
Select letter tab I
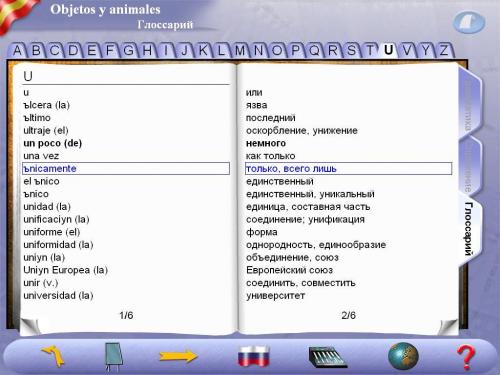[166, 51]
